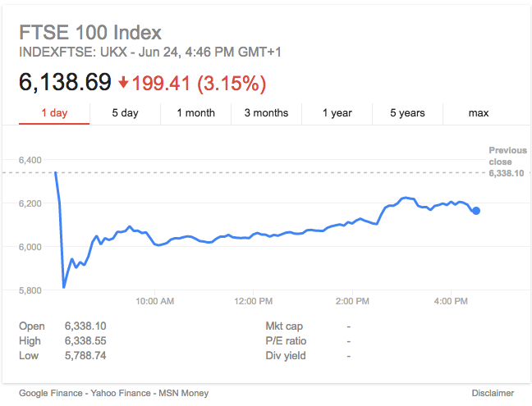This screenshot has width=532, height=406.
Task: Click the FTSE 100 Index title
Action: tap(90, 33)
